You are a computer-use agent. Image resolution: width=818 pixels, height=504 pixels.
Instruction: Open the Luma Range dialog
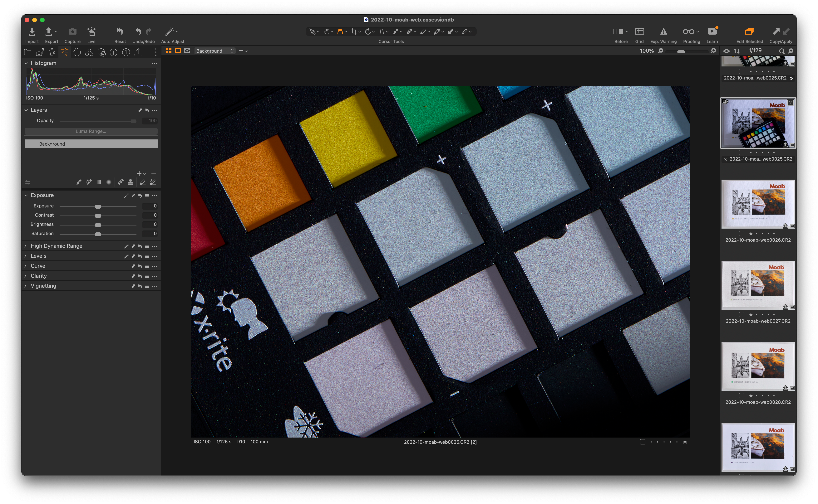click(x=91, y=131)
